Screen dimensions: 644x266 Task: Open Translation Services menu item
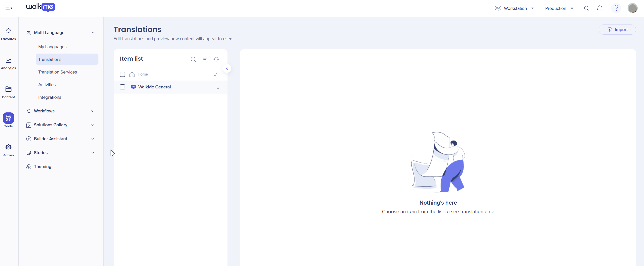[x=57, y=72]
